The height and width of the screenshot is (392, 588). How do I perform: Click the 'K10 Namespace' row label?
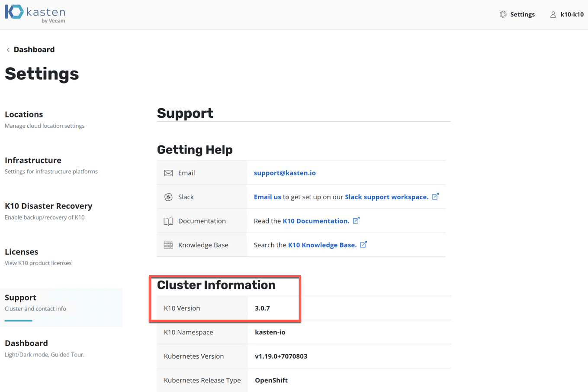(x=188, y=332)
